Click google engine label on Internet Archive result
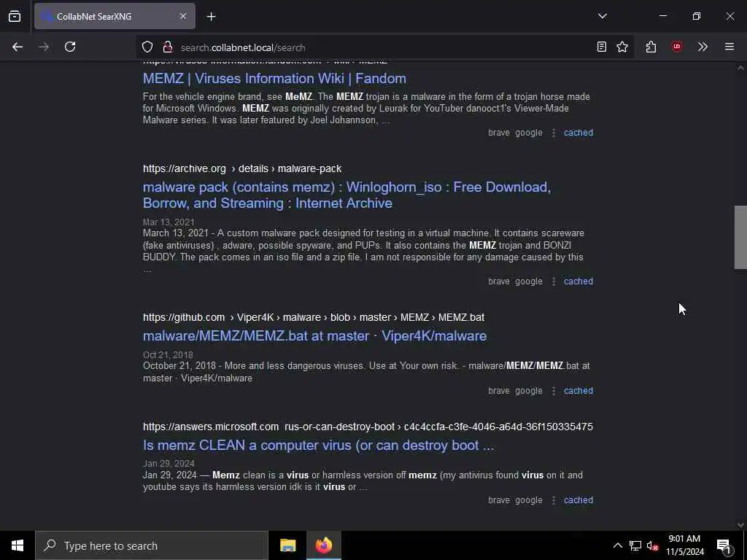This screenshot has width=747, height=560. [529, 281]
